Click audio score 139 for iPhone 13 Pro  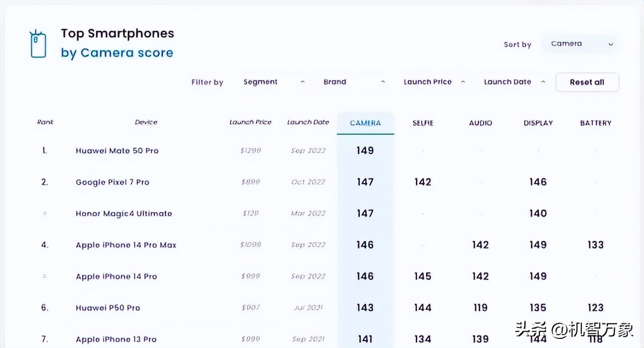[x=480, y=339]
